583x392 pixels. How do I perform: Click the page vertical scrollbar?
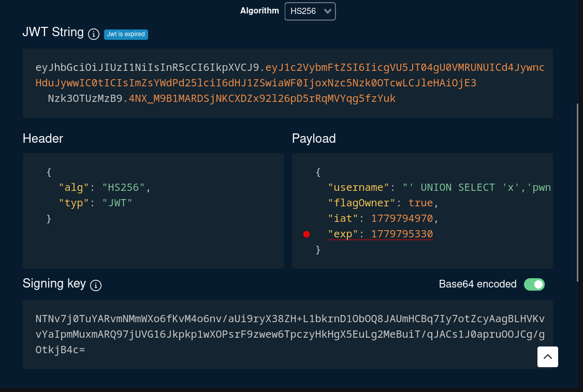click(x=577, y=193)
